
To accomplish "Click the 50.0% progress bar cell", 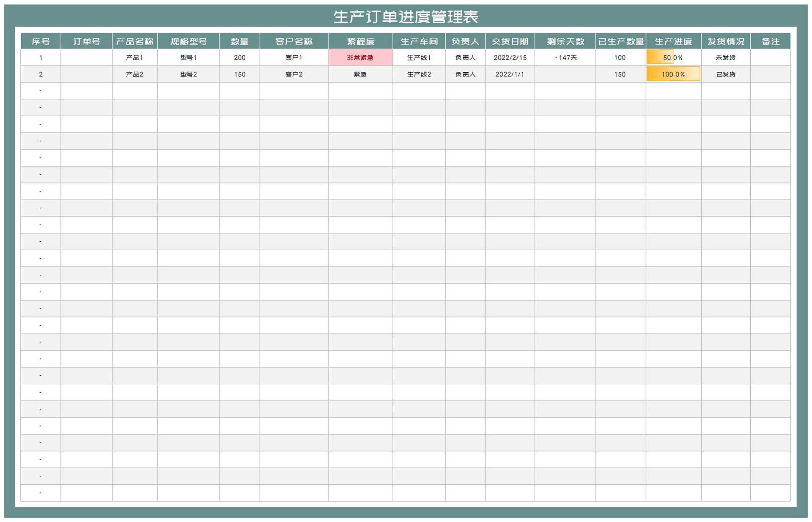I will (674, 57).
